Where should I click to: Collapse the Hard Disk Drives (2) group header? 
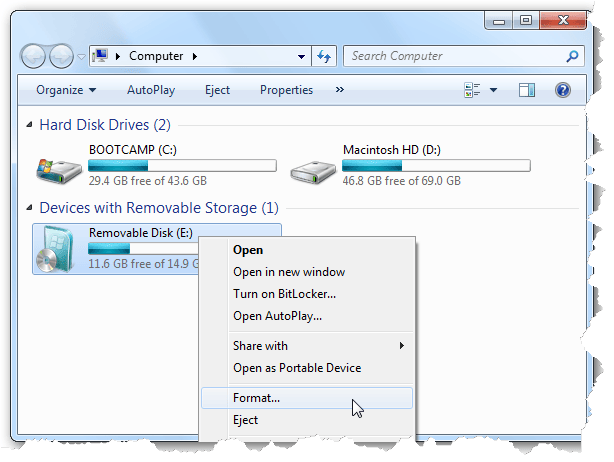[x=104, y=125]
